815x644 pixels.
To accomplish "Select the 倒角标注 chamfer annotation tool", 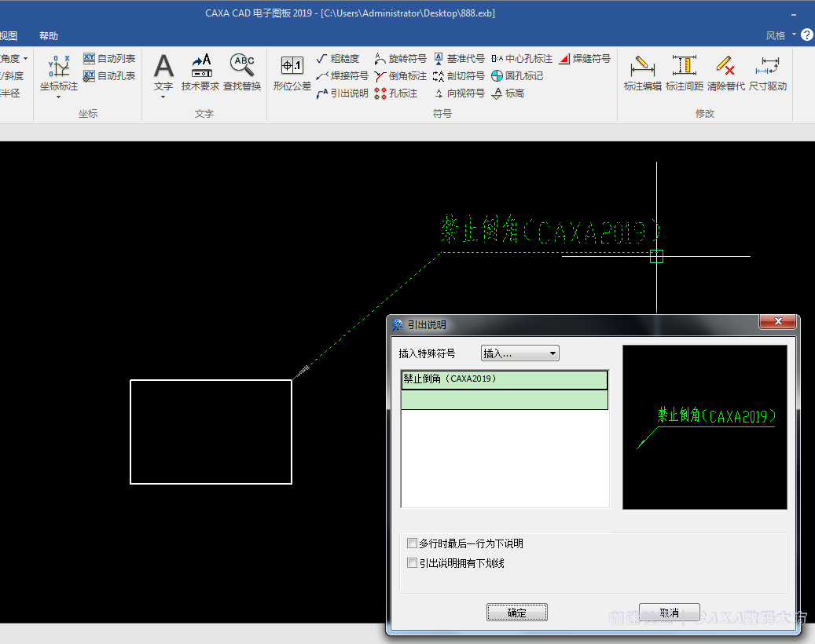I will point(401,76).
